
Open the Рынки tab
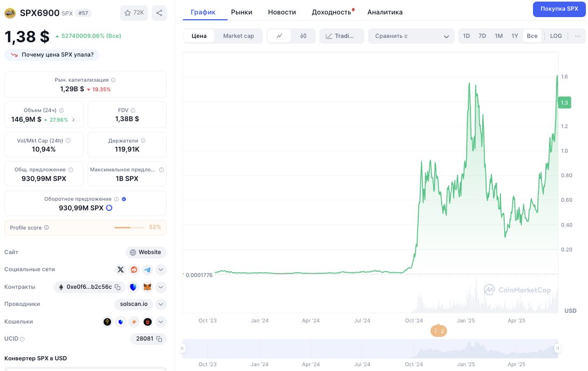point(241,12)
